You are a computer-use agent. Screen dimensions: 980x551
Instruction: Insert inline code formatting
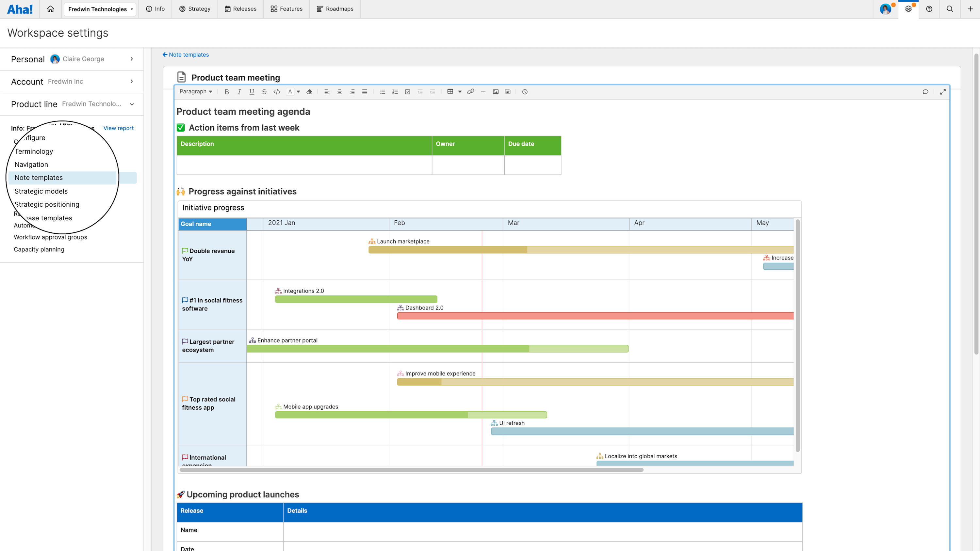click(277, 92)
